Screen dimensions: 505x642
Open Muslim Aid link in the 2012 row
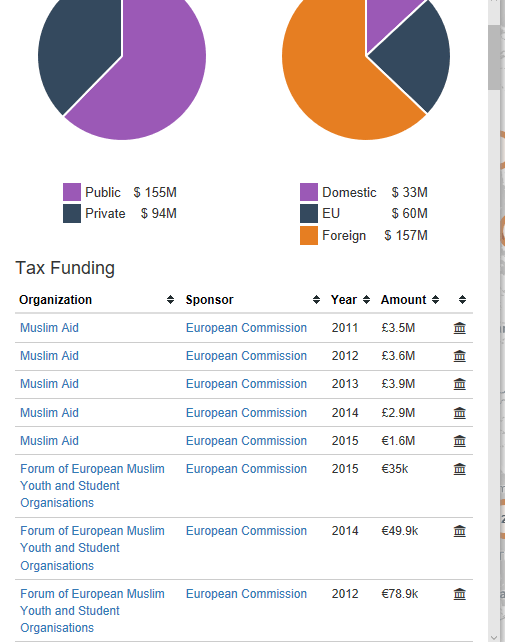[x=50, y=356]
